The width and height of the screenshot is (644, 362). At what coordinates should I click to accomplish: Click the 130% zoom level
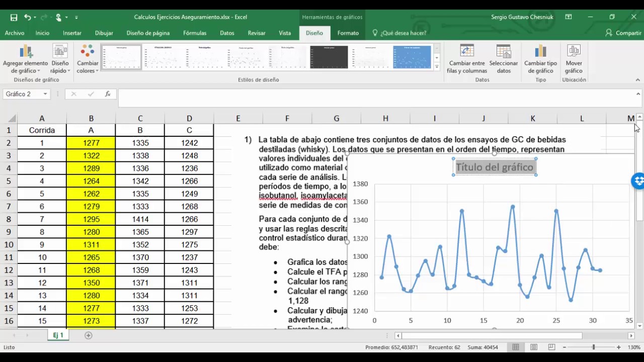(634, 347)
